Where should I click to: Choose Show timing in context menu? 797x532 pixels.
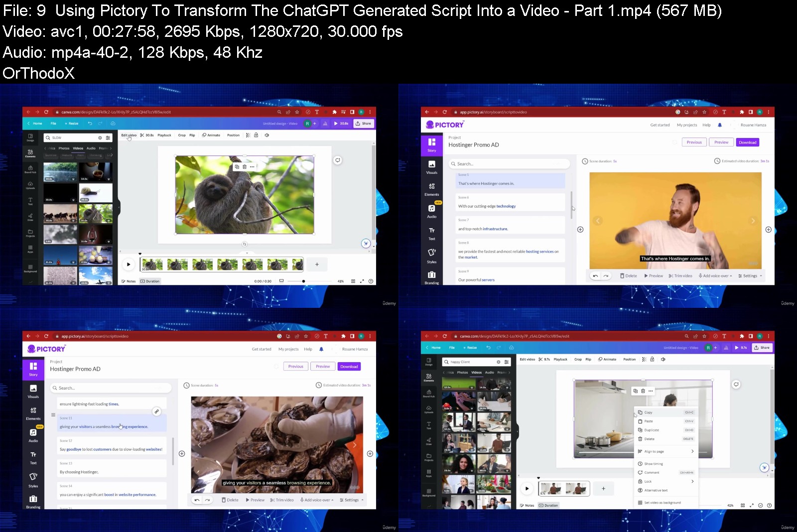(666, 464)
